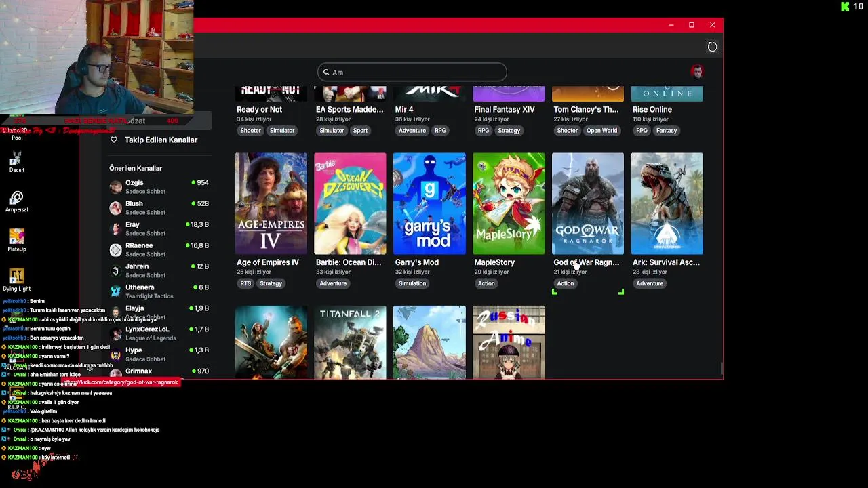Open the Ark Survival Ascended cover
Viewport: 868px width, 488px height.
pos(667,203)
